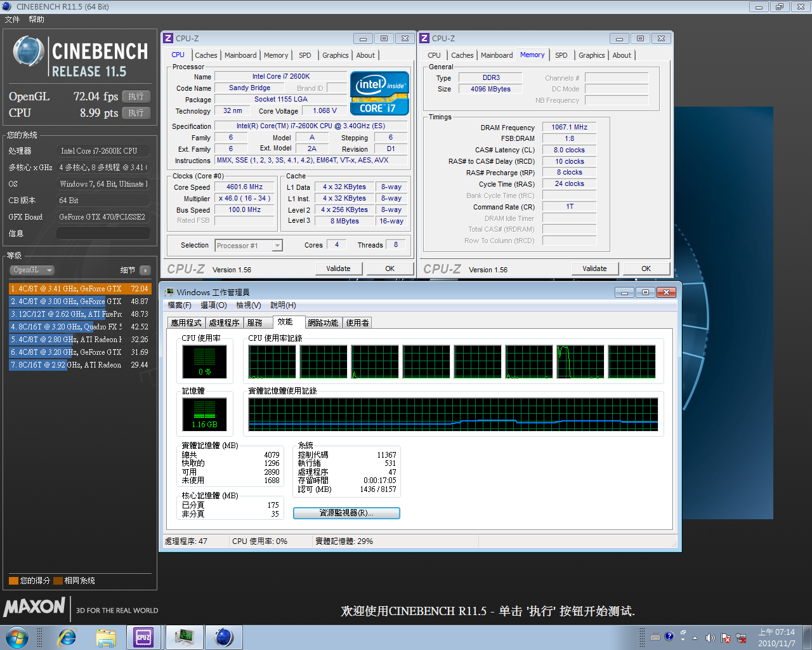Switch to CPU-Z taskbar button

coord(143,637)
